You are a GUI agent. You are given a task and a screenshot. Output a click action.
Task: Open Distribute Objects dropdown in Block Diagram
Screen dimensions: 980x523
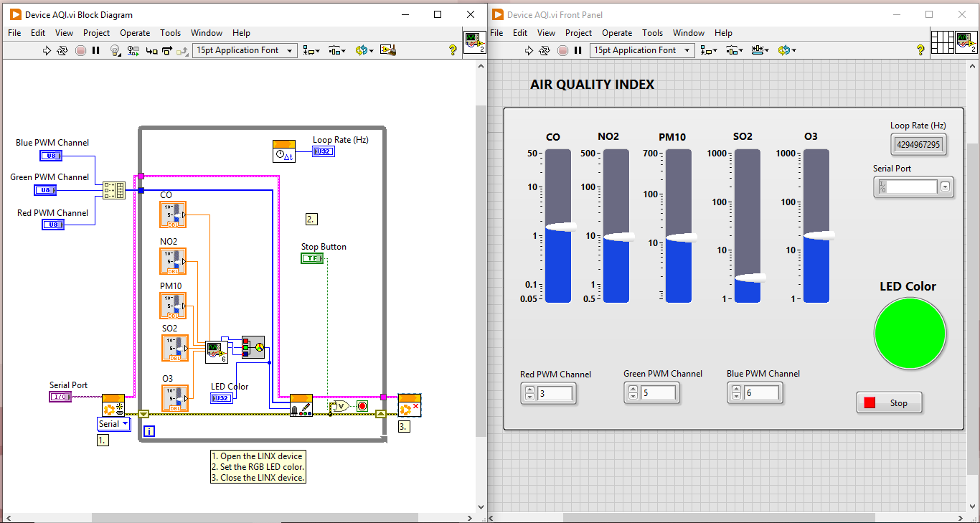[x=337, y=50]
